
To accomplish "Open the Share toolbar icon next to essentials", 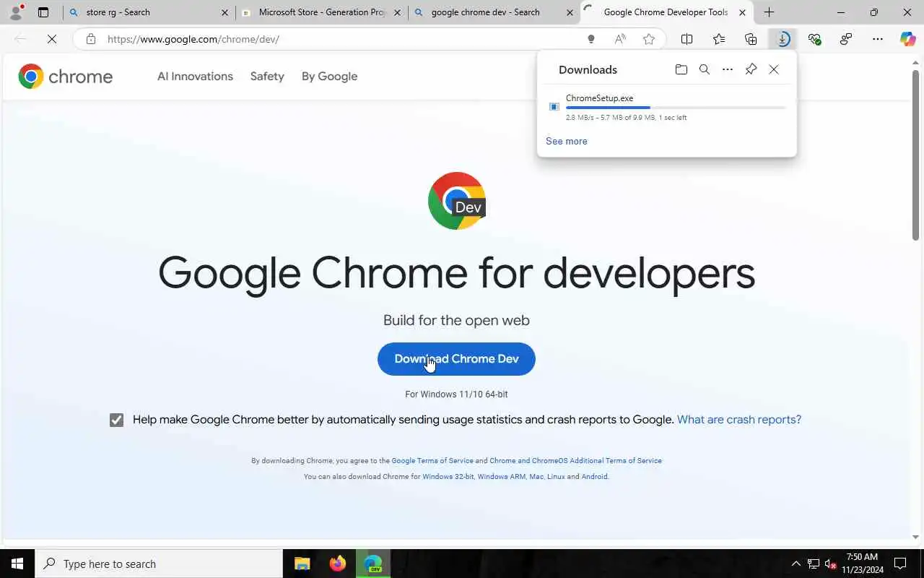I will click(x=846, y=39).
